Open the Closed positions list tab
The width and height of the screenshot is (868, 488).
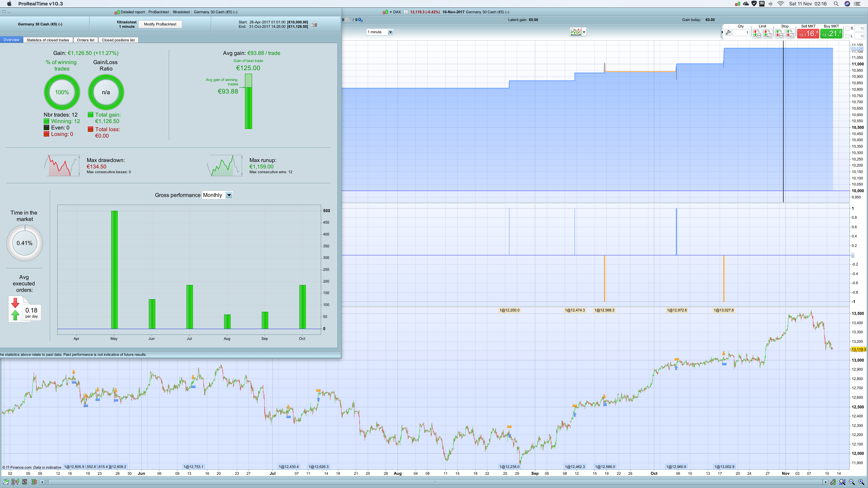coord(118,40)
